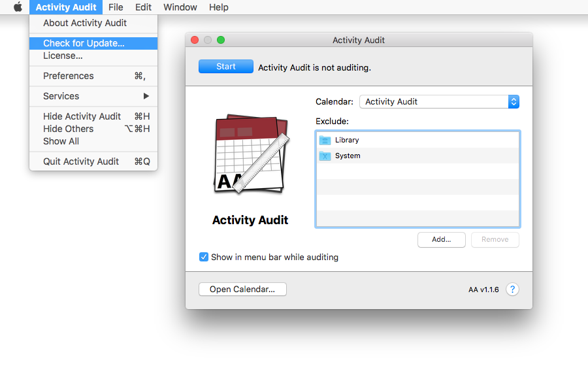
Task: Expand the Services submenu
Action: [x=93, y=96]
